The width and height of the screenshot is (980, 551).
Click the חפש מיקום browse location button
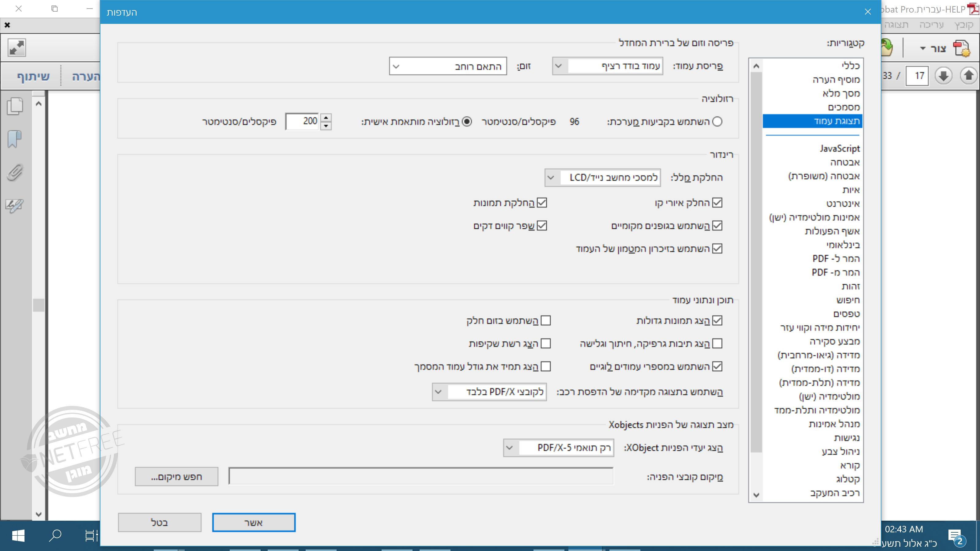pos(176,477)
